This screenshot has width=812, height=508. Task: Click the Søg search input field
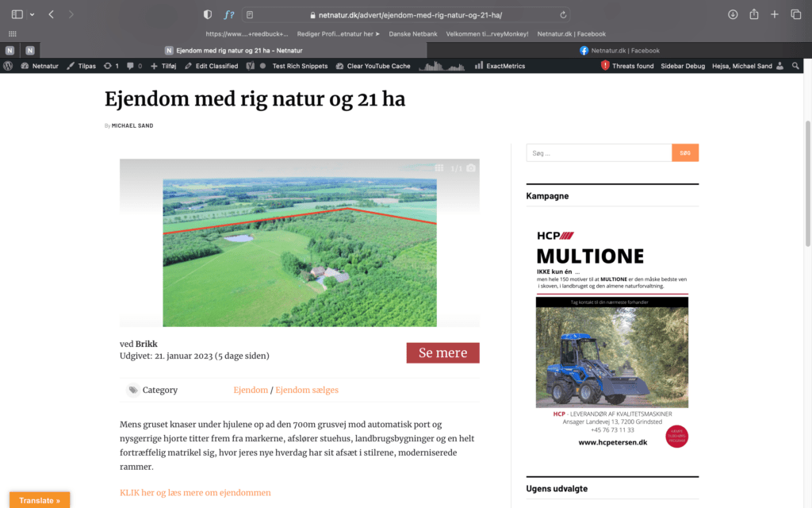(x=599, y=152)
